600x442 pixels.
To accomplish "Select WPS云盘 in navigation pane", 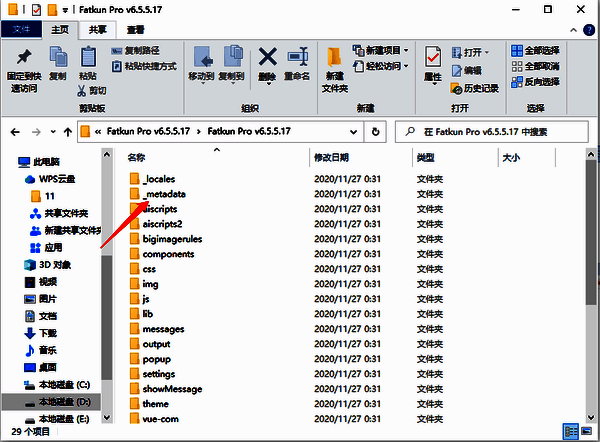I will pyautogui.click(x=50, y=179).
